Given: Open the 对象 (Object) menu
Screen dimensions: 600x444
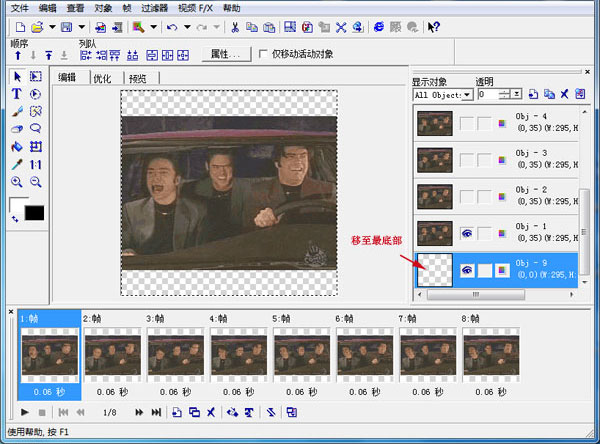Looking at the screenshot, I should pyautogui.click(x=103, y=8).
